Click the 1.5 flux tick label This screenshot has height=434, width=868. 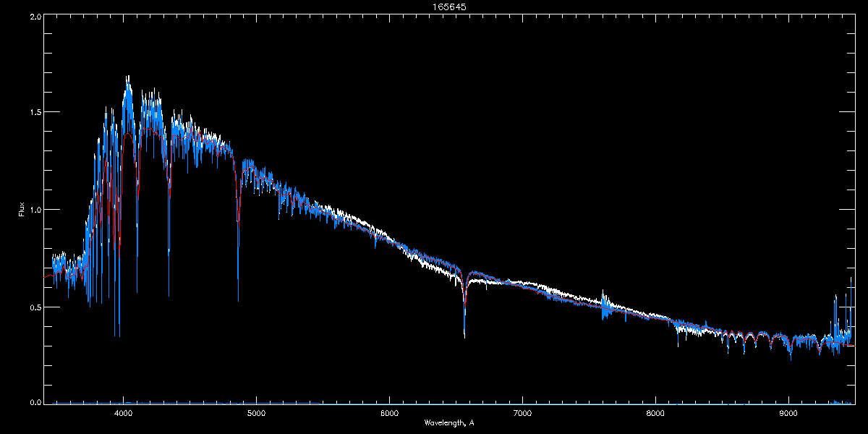coord(34,112)
